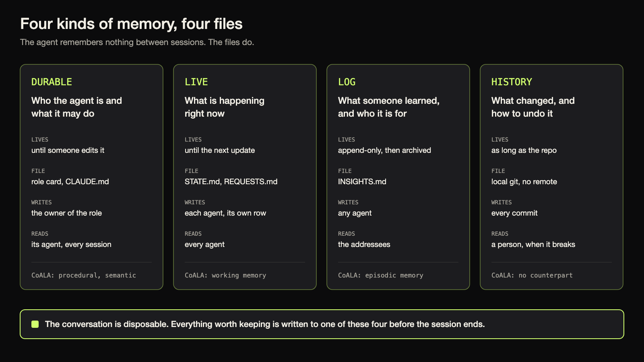Click 'any agent' under LOG writes
The width and height of the screenshot is (644, 362).
(355, 214)
